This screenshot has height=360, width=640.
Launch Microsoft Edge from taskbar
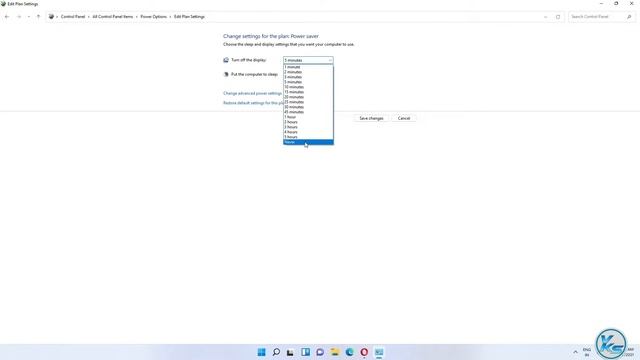[349, 352]
